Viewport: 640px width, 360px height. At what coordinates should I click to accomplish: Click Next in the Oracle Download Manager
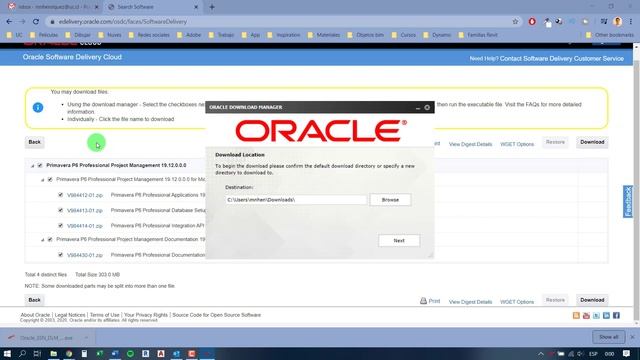coord(399,241)
